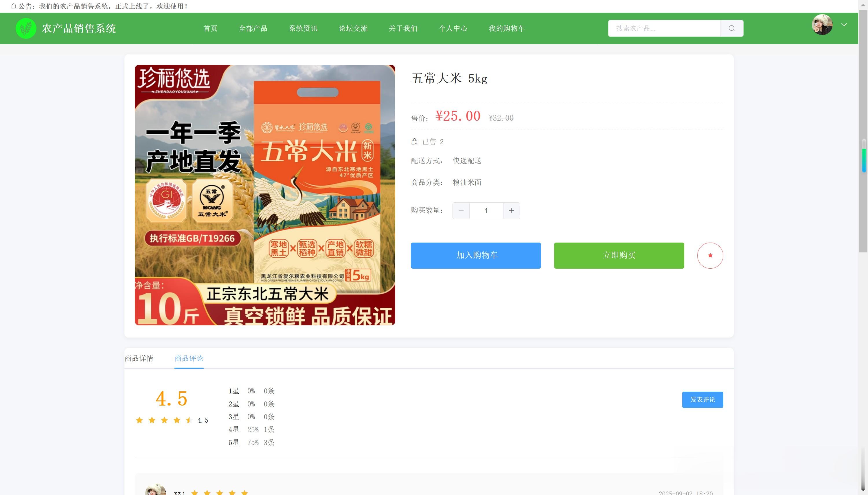
Task: Switch to the 商品详情 tab
Action: (x=139, y=358)
